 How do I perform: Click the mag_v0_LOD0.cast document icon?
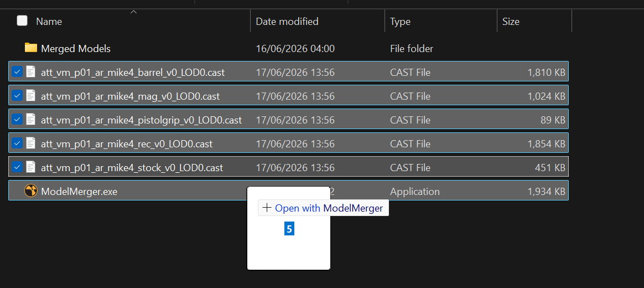[x=30, y=96]
